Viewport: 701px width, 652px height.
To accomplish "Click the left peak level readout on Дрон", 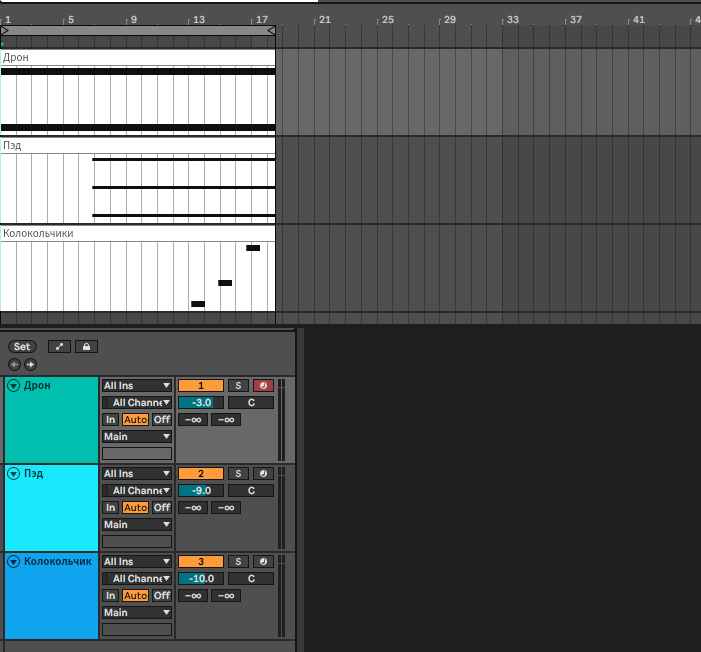I will pyautogui.click(x=193, y=419).
